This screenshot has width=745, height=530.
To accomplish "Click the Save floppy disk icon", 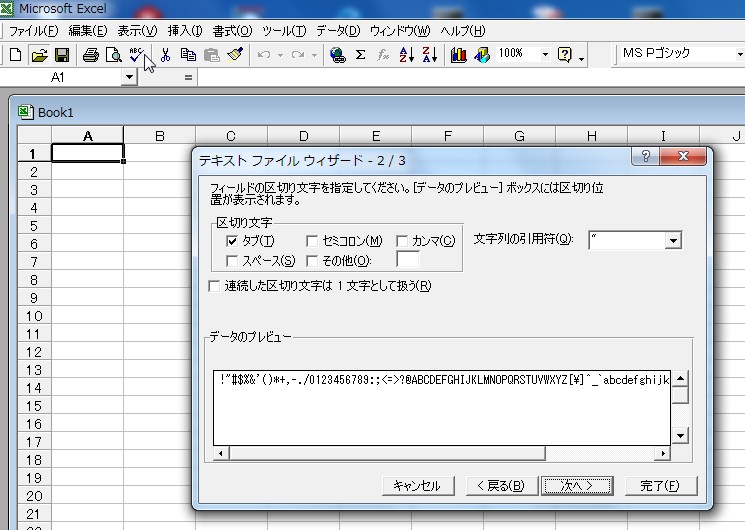I will [x=62, y=55].
